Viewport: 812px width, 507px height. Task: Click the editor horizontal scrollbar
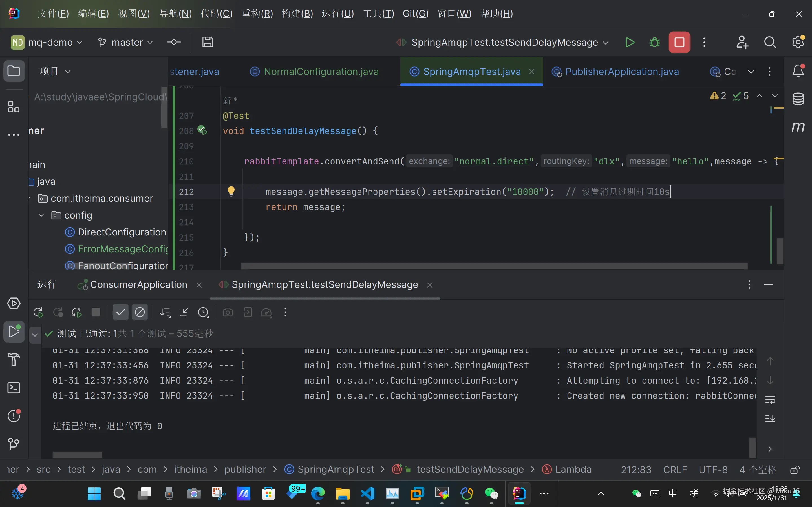pyautogui.click(x=494, y=266)
